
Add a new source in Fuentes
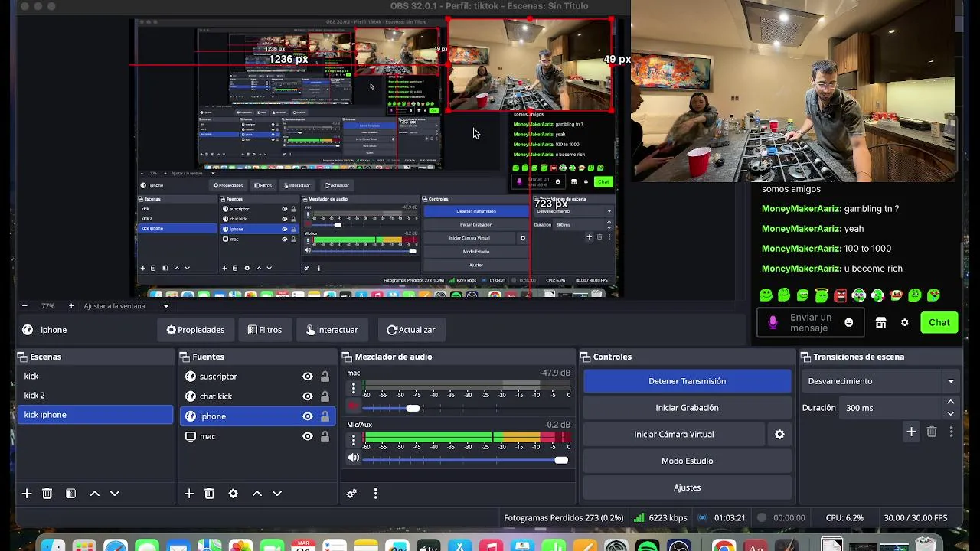[189, 494]
